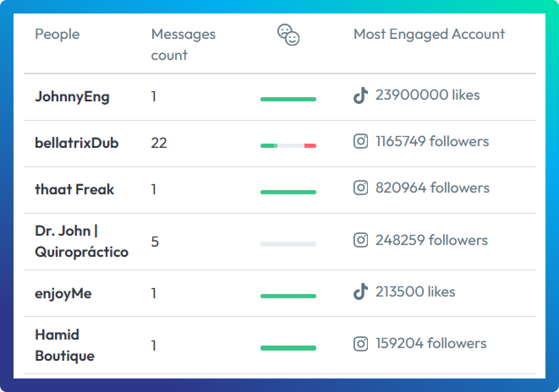Click the Most Engaged Account header
The image size is (559, 392).
(x=429, y=34)
